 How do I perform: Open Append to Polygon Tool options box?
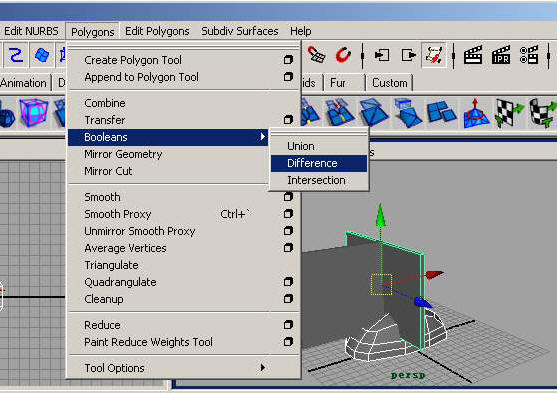click(x=288, y=77)
